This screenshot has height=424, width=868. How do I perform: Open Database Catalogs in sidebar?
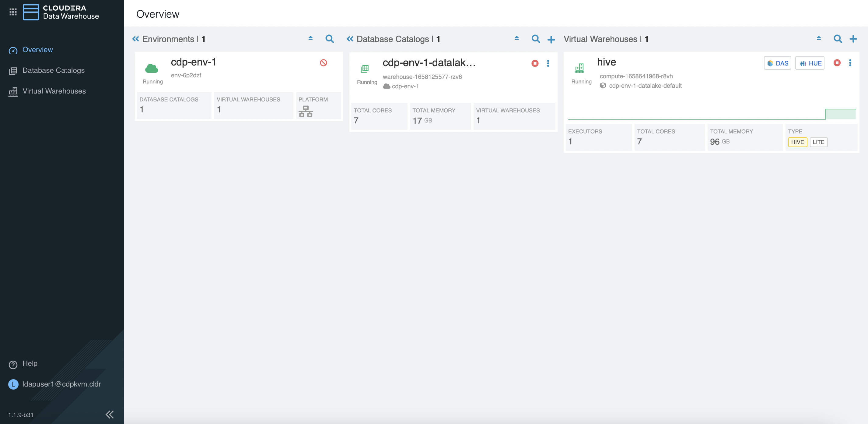(x=53, y=70)
